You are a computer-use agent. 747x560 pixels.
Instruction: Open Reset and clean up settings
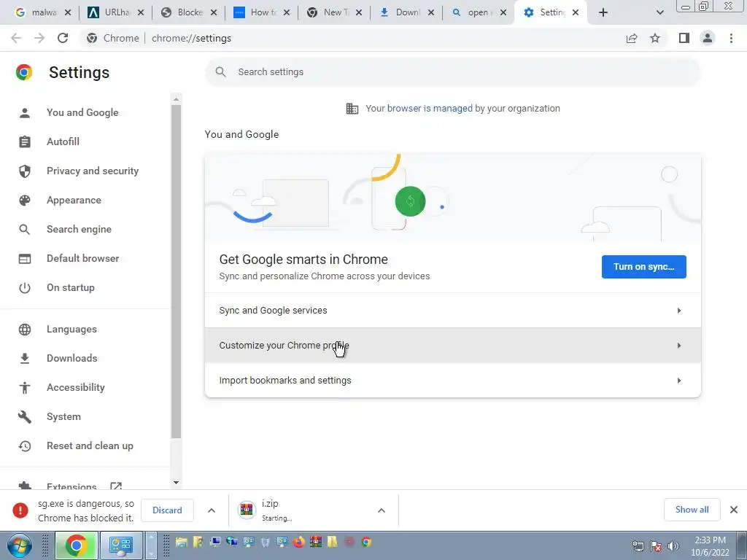click(x=90, y=446)
